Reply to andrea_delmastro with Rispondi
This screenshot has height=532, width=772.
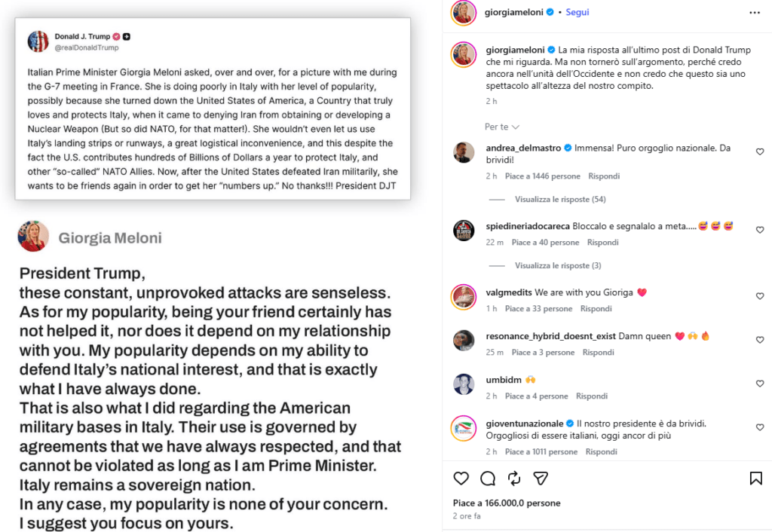pos(604,176)
